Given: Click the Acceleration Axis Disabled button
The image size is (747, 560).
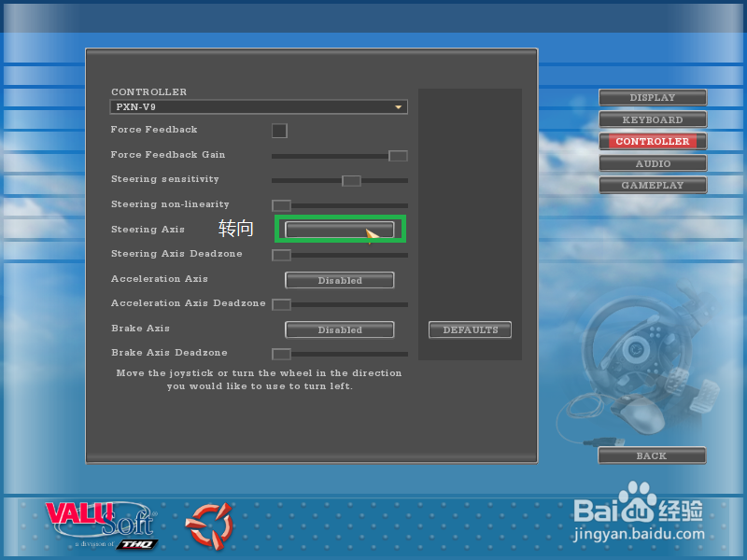Looking at the screenshot, I should (340, 280).
